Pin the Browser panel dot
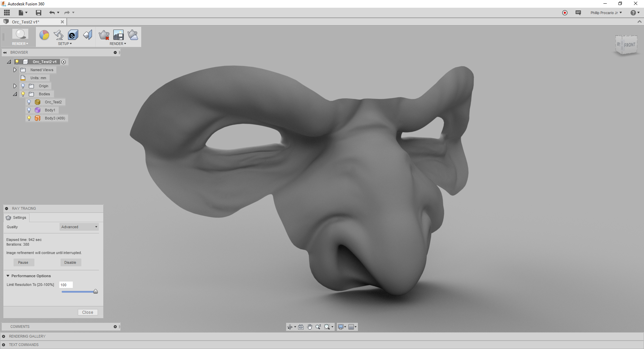 (x=115, y=53)
